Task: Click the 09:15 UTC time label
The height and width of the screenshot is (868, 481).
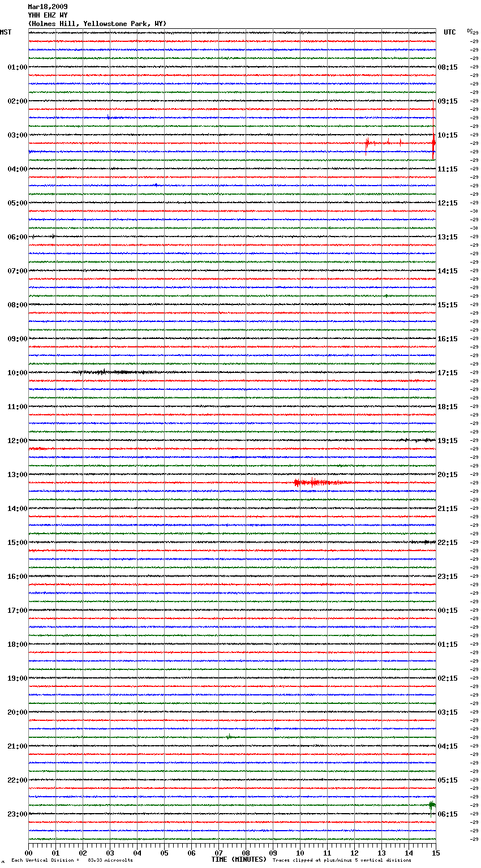Action: pyautogui.click(x=448, y=101)
